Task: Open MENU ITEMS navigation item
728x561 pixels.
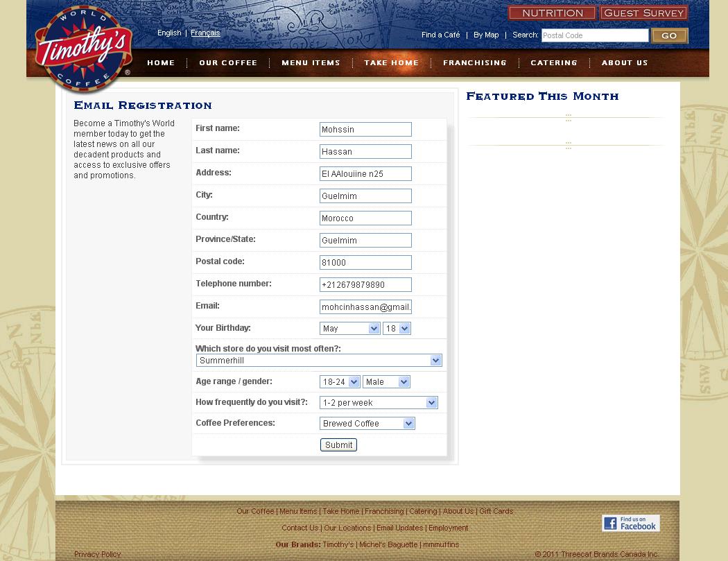Action: (x=311, y=62)
